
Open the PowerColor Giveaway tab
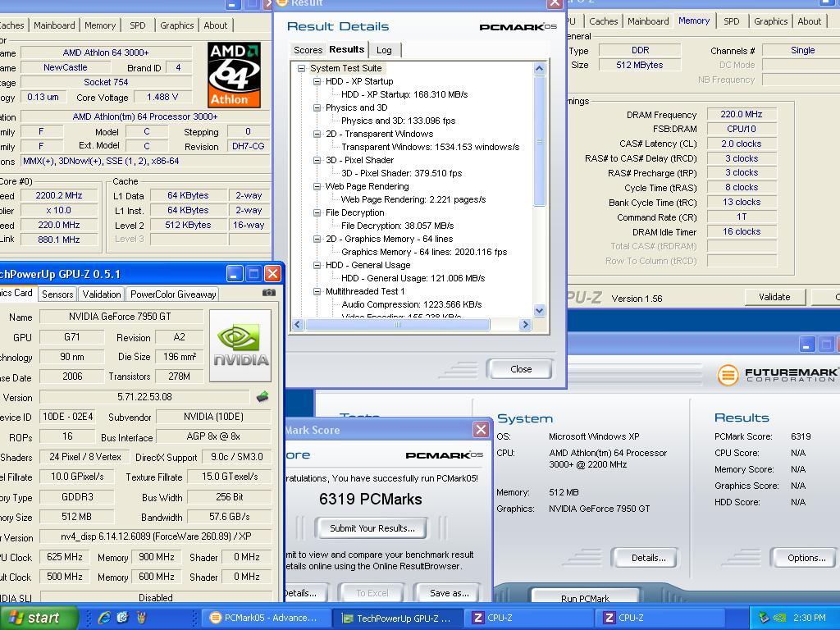coord(173,294)
